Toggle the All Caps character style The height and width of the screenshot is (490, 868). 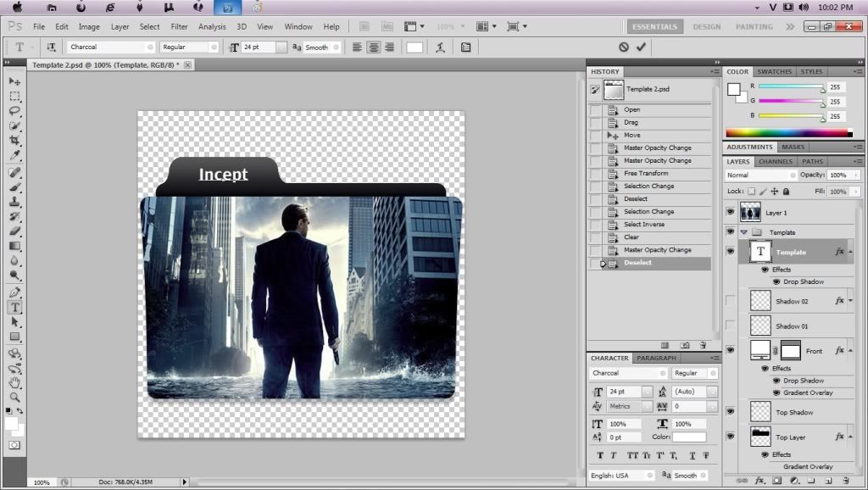(x=632, y=455)
